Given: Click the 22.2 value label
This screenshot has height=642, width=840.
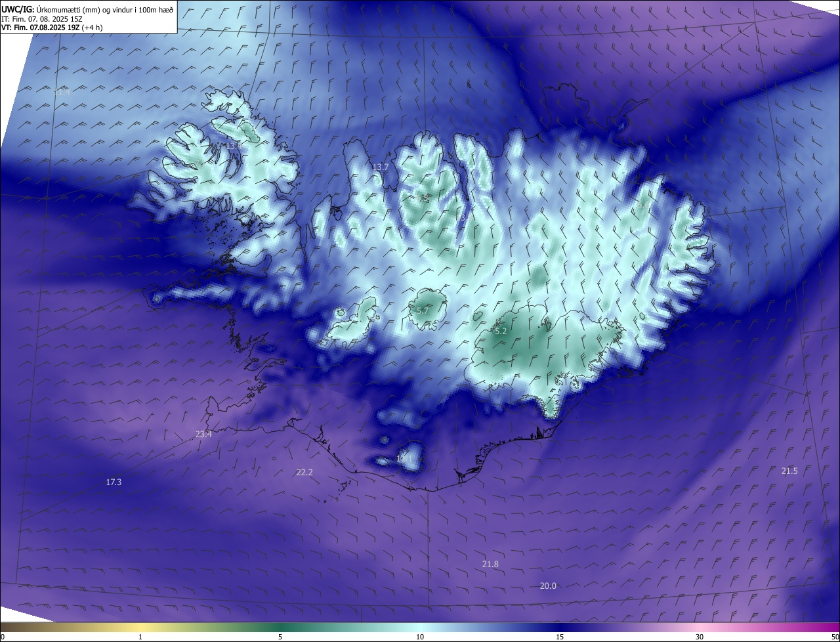Looking at the screenshot, I should tap(304, 472).
